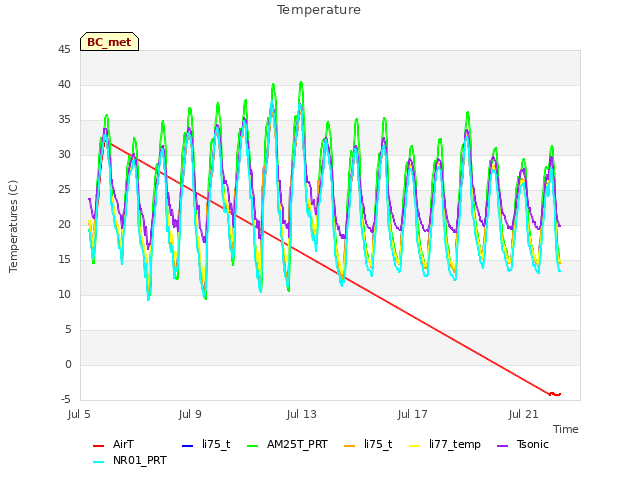Image resolution: width=640 pixels, height=480 pixels.
Task: Toggle the AM25T_PRT legend entry
Action: (x=288, y=444)
